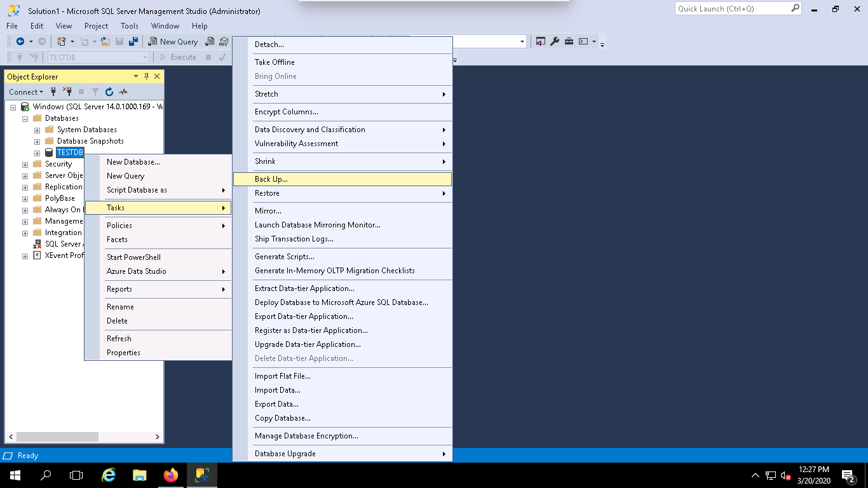Open the Azure Data Studio submenu

[158, 271]
